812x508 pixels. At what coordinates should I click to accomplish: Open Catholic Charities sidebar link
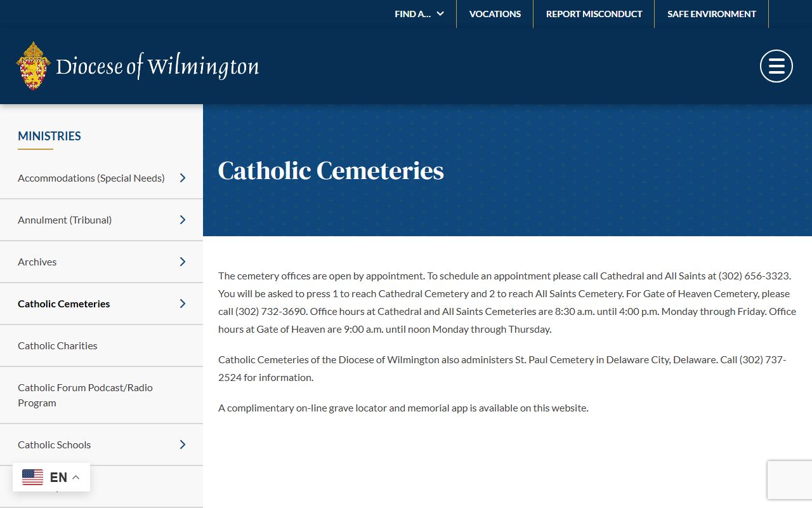58,345
